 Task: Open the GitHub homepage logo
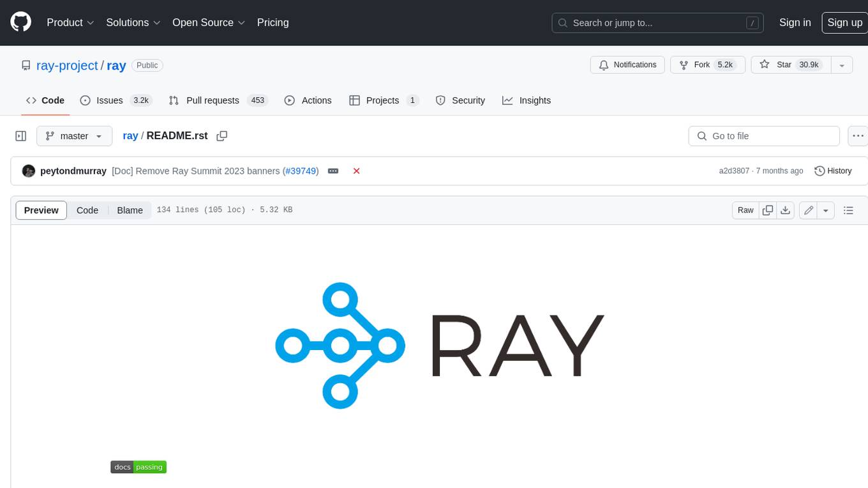tap(21, 22)
